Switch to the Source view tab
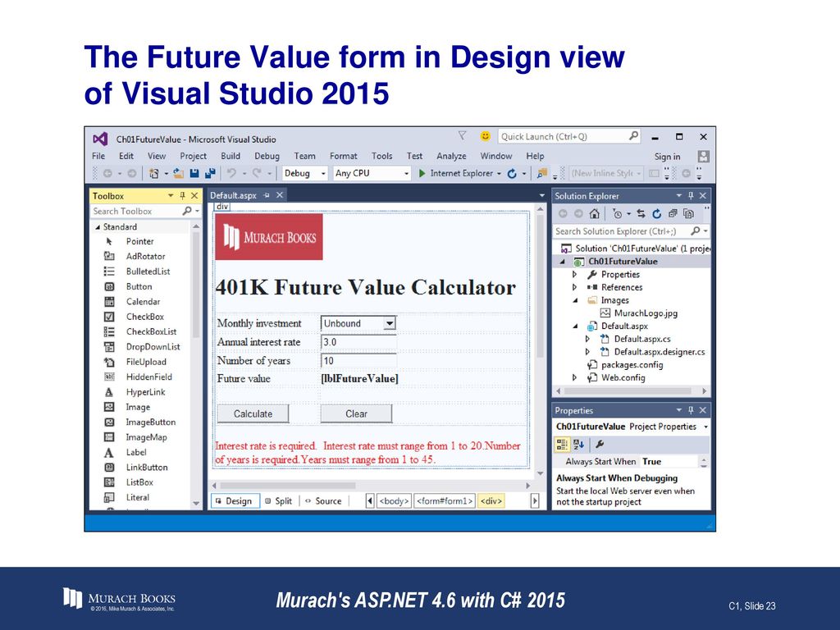The height and width of the screenshot is (630, 840). click(323, 501)
